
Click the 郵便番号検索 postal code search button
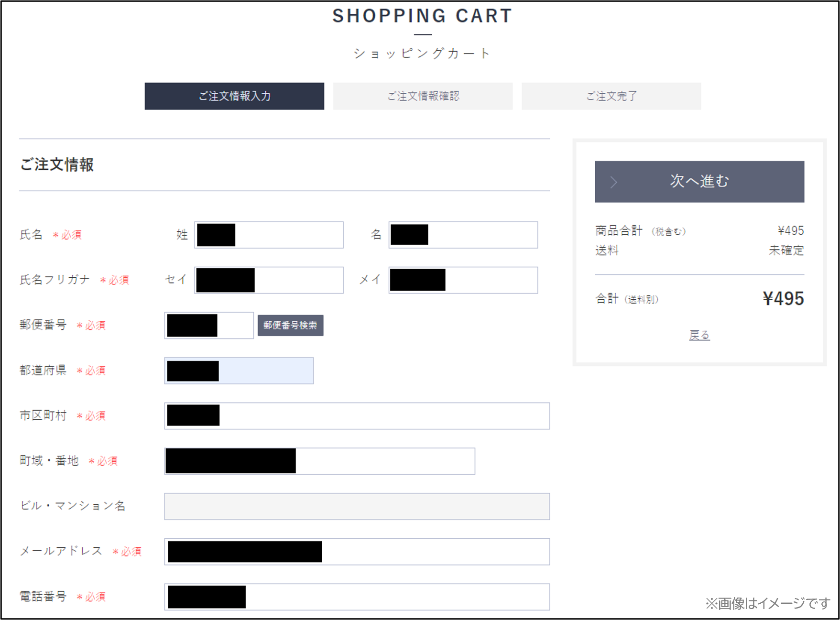290,325
